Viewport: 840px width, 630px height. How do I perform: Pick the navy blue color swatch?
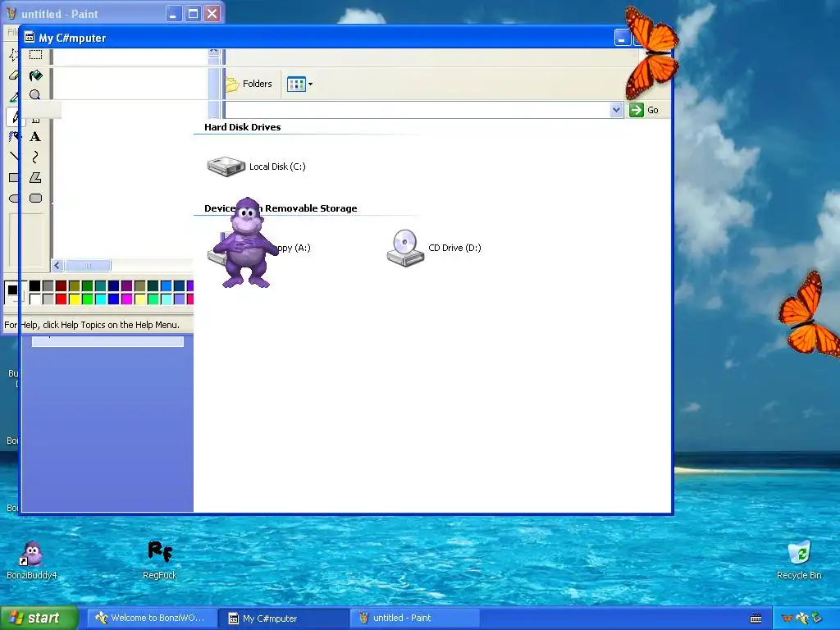113,285
